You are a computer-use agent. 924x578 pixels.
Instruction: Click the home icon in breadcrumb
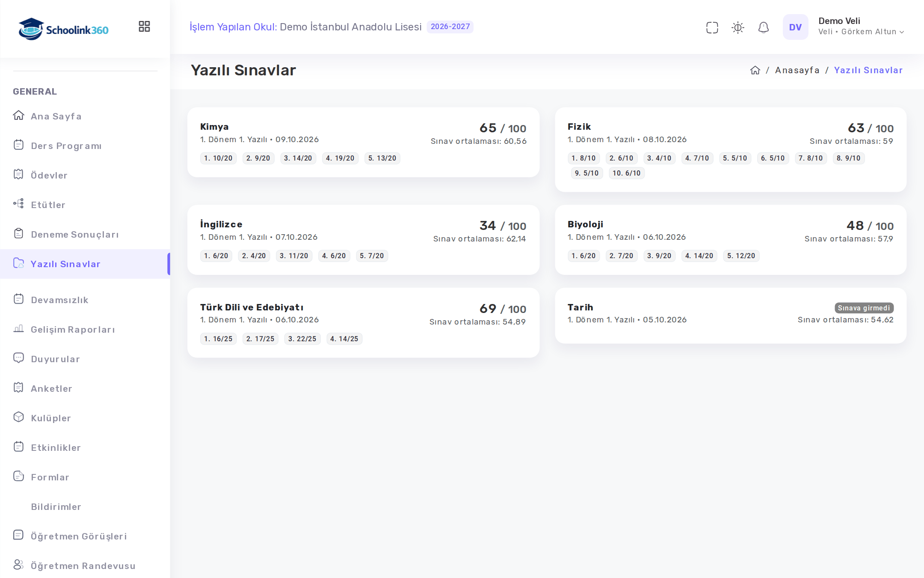click(755, 70)
